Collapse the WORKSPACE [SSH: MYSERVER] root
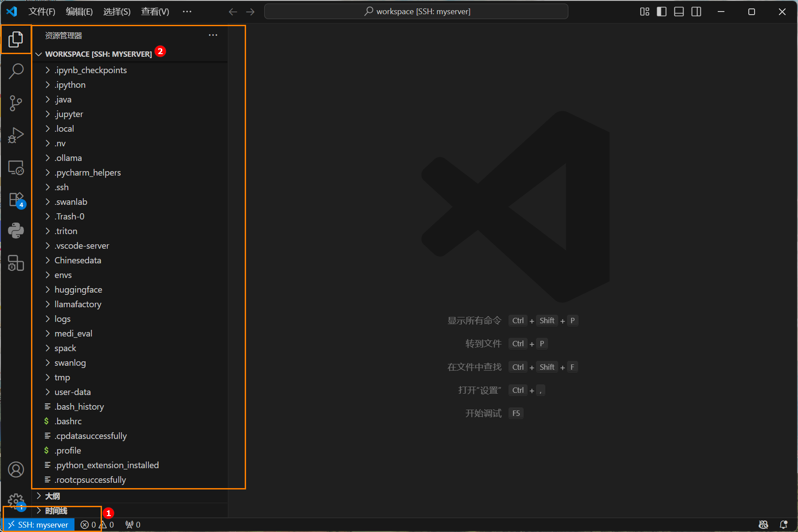The width and height of the screenshot is (798, 532). pos(98,54)
